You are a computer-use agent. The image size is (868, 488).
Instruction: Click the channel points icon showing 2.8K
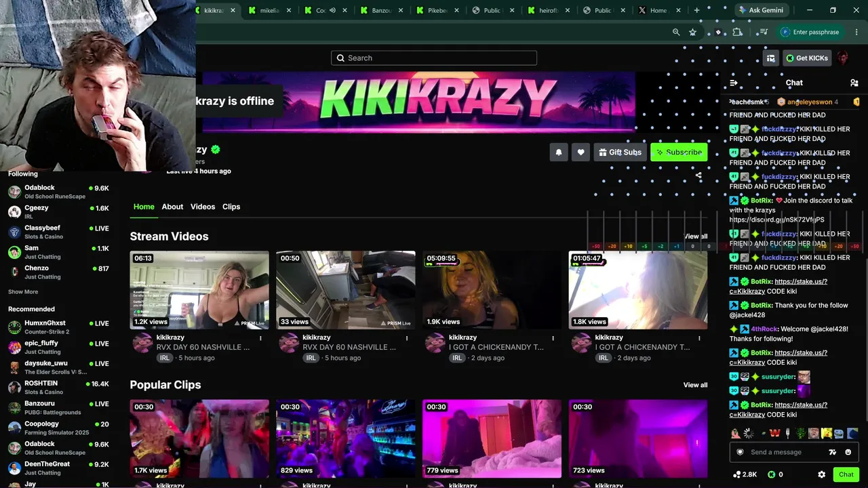click(737, 474)
